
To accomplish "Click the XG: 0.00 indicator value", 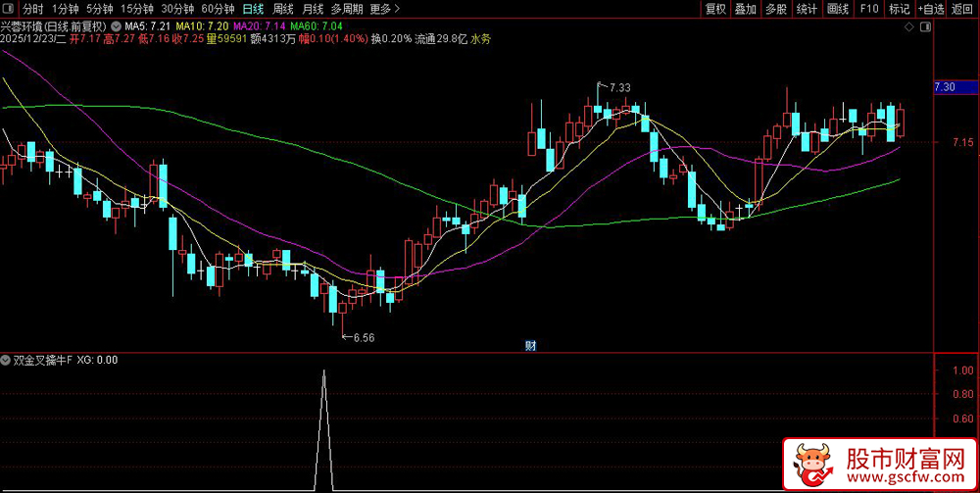I will 97,360.
